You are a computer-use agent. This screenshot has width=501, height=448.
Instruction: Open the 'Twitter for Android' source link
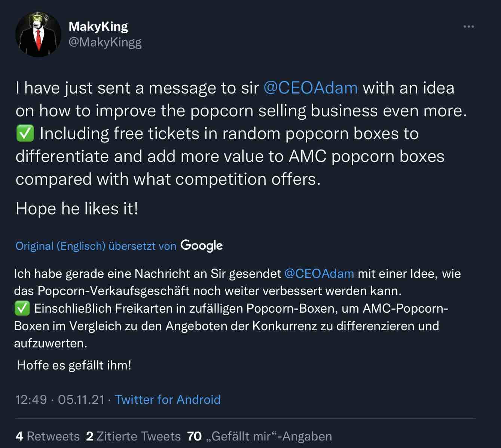coord(168,399)
